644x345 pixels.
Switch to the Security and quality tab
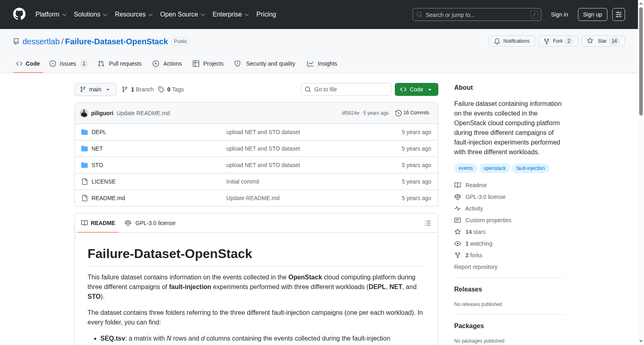[x=265, y=64]
